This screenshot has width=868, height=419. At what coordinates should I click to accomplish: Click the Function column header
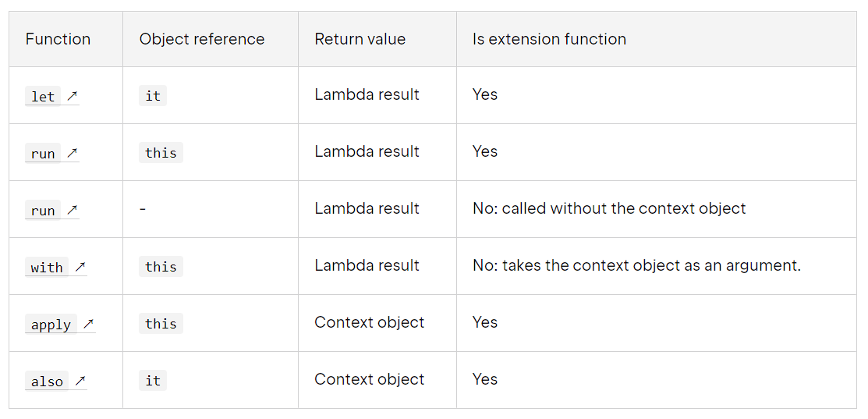(58, 39)
